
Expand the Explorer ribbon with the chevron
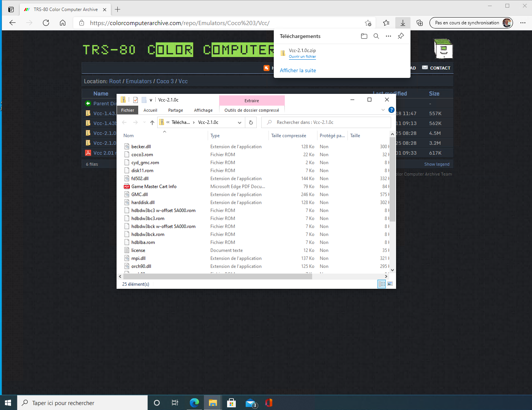point(383,110)
